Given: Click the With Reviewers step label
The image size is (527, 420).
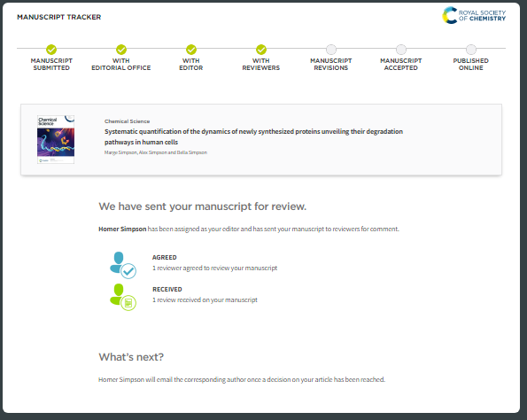Looking at the screenshot, I should click(261, 64).
